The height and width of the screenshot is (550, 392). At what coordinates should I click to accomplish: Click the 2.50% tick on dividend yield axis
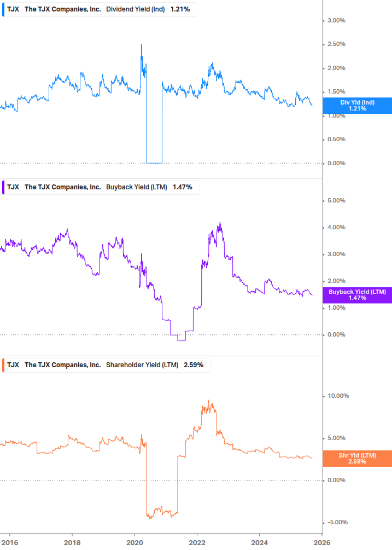pyautogui.click(x=336, y=44)
